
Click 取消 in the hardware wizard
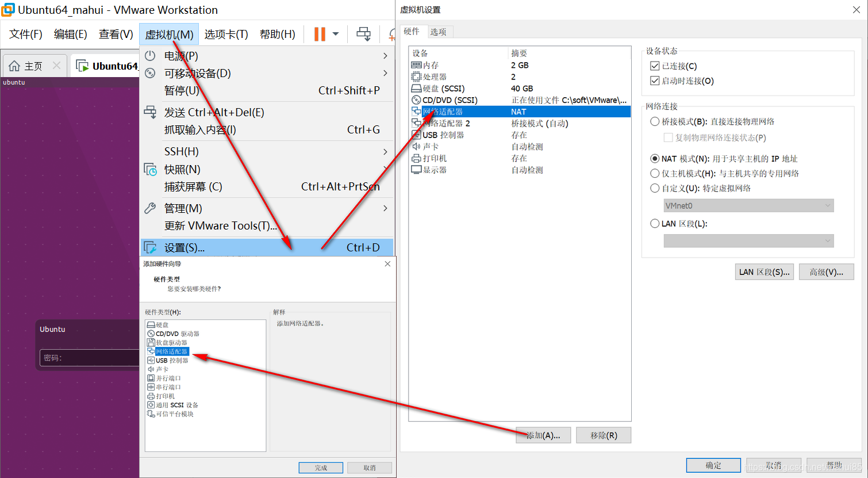(x=370, y=468)
